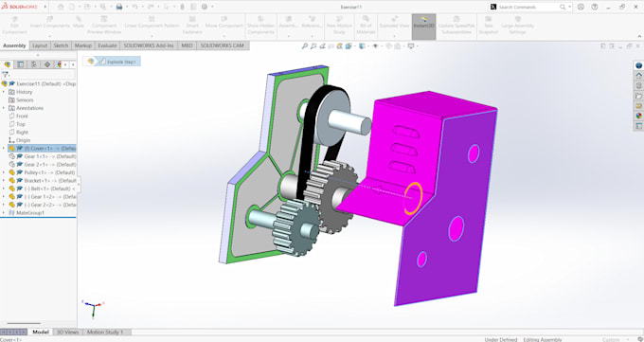Viewport: 644px width, 342px height.
Task: Open the search options dropdown arrow
Action: pyautogui.click(x=570, y=7)
